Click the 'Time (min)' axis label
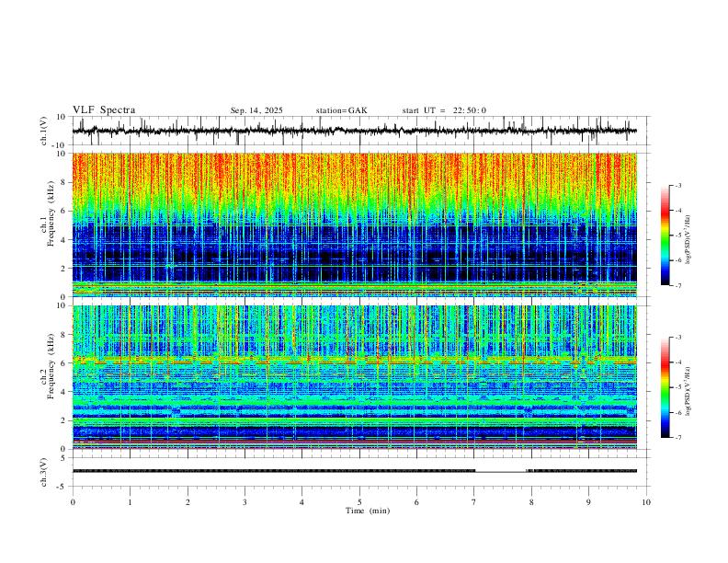 (x=368, y=511)
